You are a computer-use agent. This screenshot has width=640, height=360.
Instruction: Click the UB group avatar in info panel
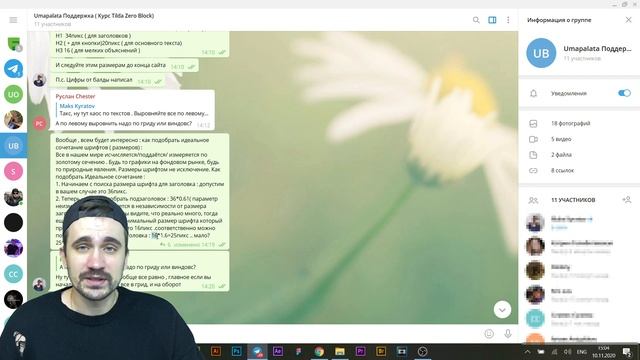[x=541, y=53]
